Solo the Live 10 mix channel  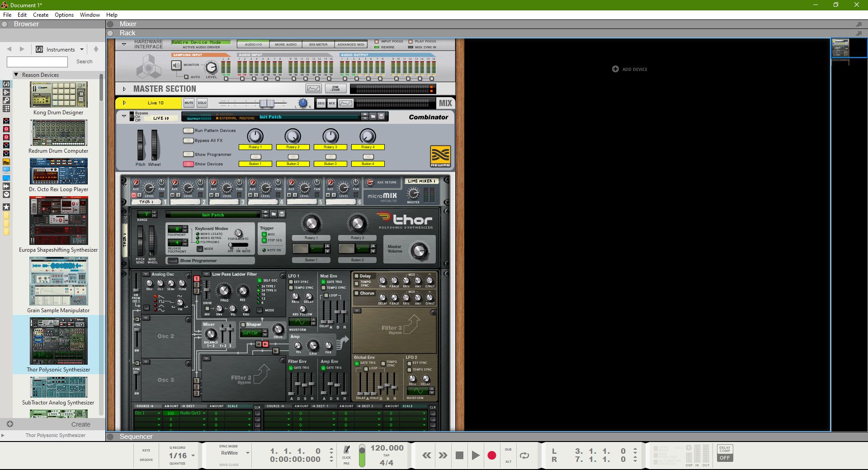[202, 103]
